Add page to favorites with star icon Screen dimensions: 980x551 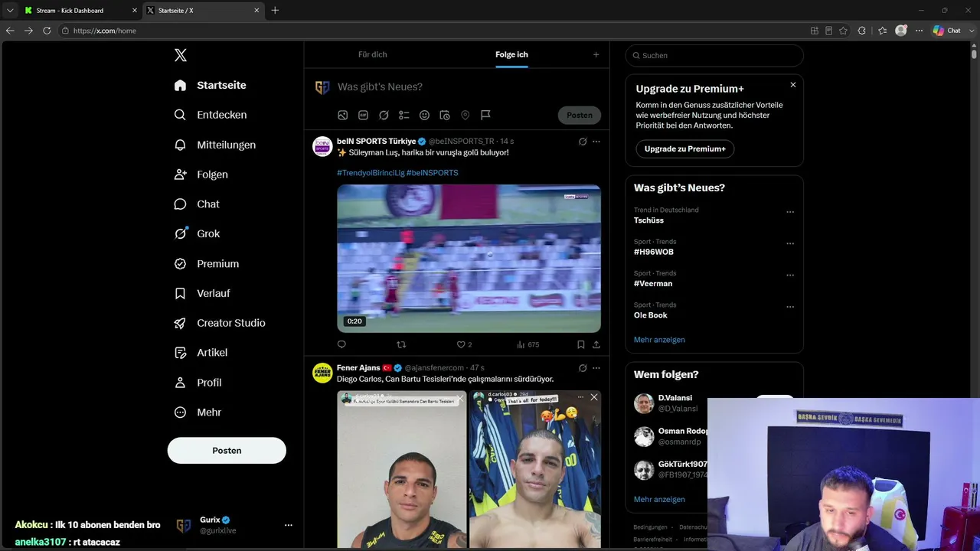coord(843,31)
